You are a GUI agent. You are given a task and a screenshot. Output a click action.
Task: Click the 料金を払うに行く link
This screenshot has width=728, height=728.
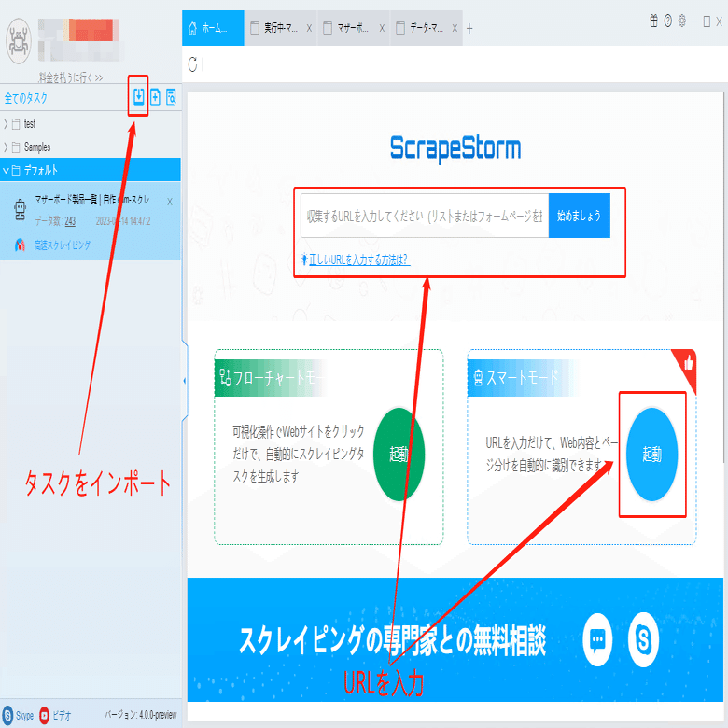tap(71, 77)
